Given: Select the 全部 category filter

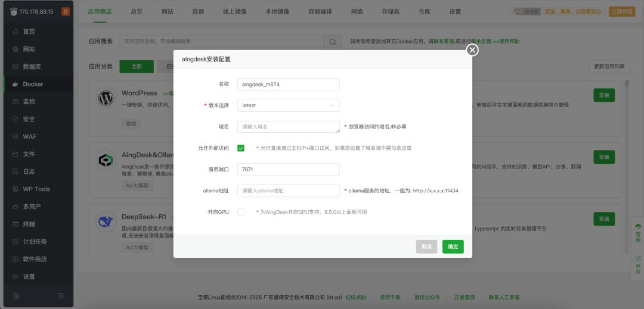Looking at the screenshot, I should pos(137,67).
